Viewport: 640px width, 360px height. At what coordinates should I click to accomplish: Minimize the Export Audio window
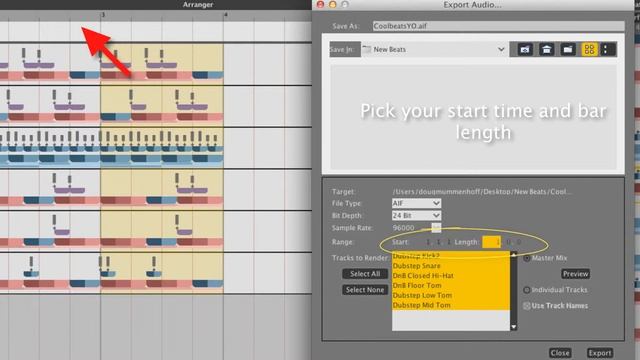coord(332,4)
